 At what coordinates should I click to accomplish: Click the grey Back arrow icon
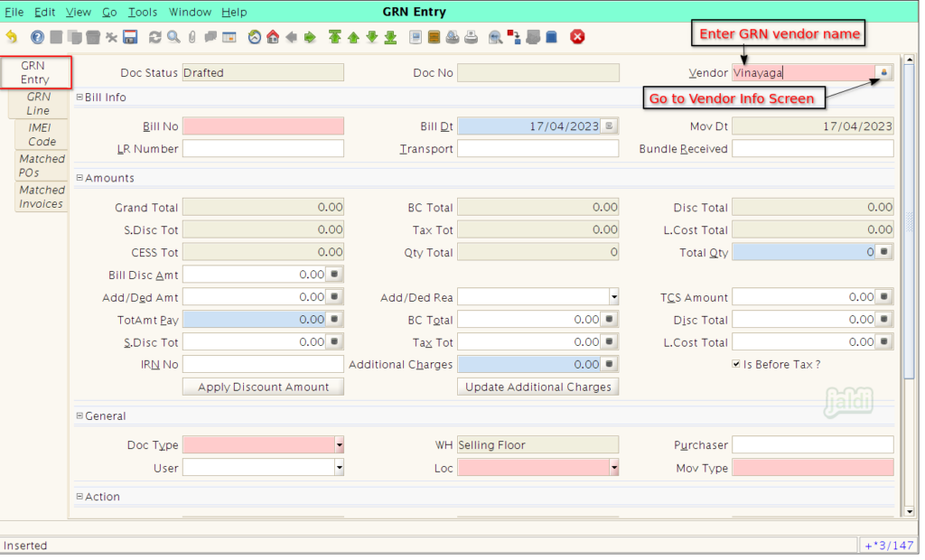pyautogui.click(x=292, y=37)
